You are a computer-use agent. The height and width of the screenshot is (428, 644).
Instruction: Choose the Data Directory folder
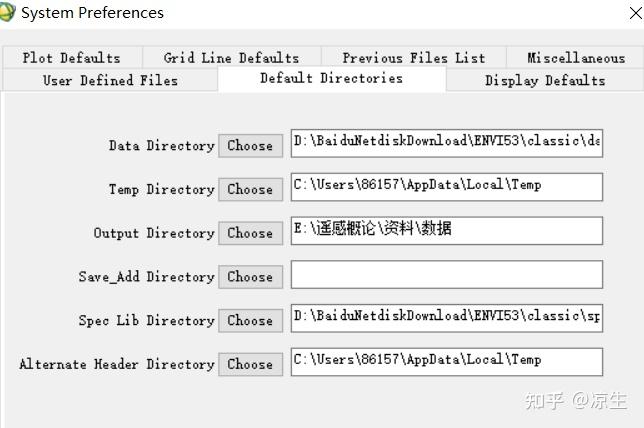coord(250,145)
